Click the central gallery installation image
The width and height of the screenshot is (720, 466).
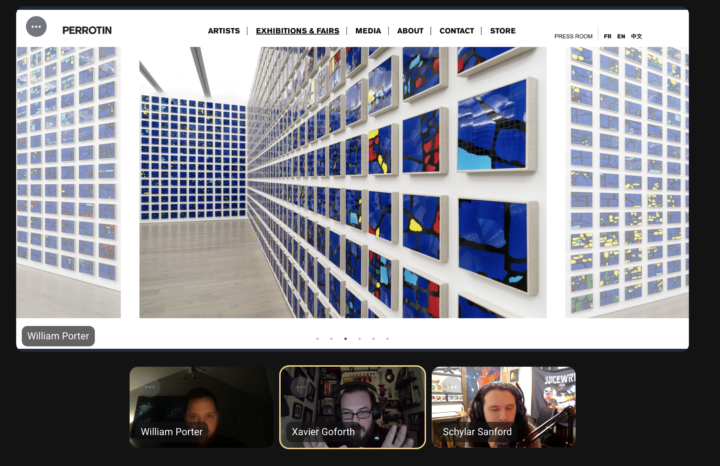(x=343, y=182)
